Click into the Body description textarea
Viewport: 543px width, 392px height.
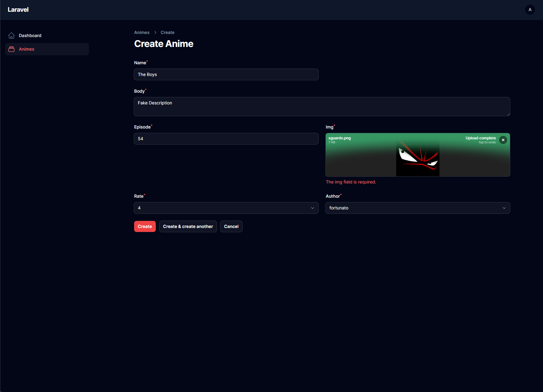pyautogui.click(x=321, y=107)
